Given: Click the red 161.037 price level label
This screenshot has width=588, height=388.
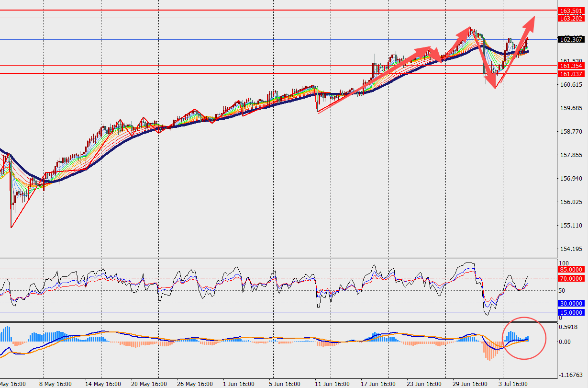Looking at the screenshot, I should [x=571, y=74].
